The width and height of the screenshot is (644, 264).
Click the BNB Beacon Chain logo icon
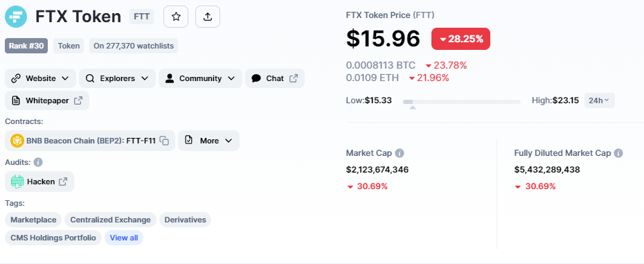pyautogui.click(x=17, y=141)
